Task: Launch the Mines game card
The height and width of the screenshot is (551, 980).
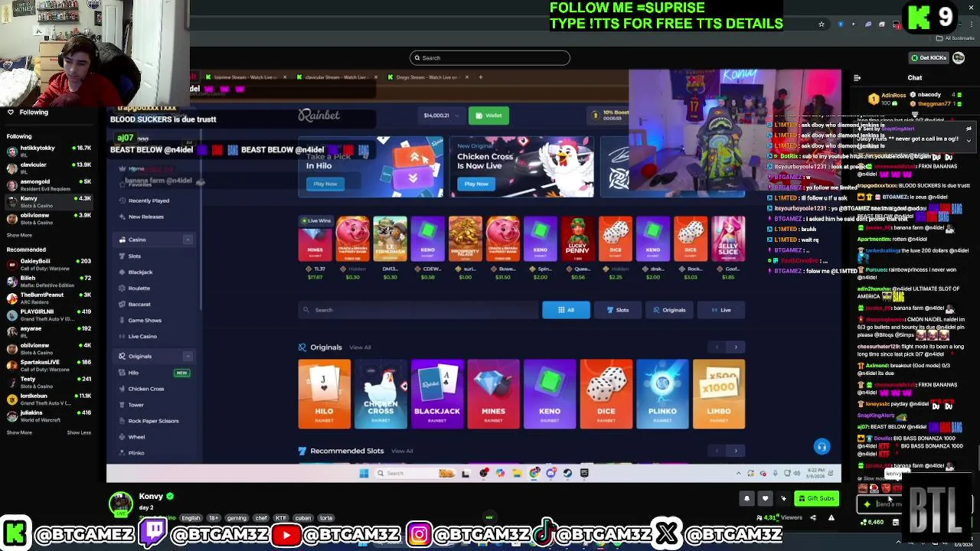Action: (493, 393)
